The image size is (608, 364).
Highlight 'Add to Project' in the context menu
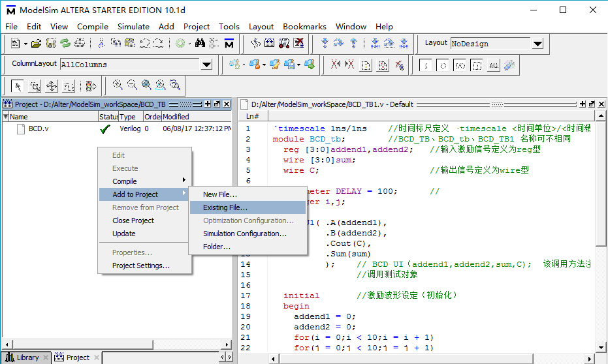click(144, 194)
